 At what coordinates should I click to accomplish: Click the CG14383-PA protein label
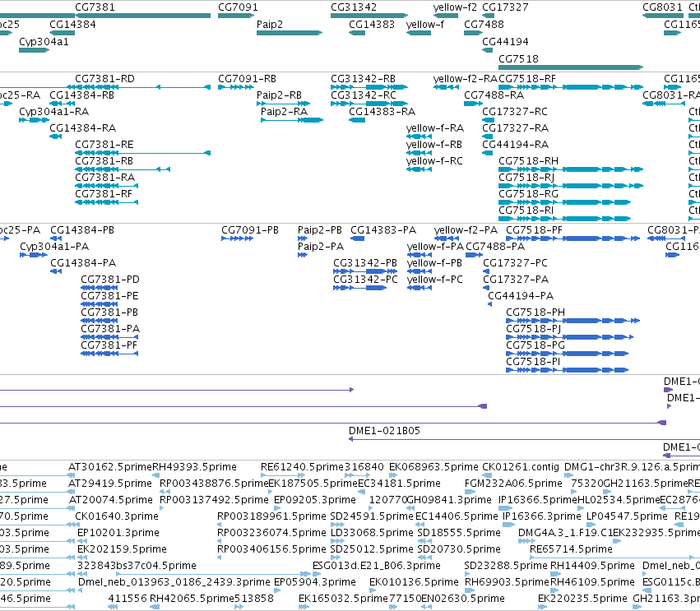coord(383,230)
